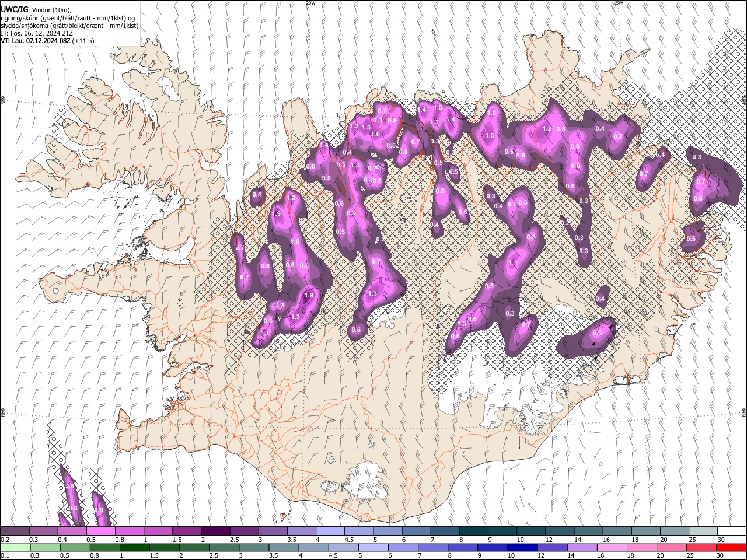Select the "0.8" label in the lower legend row
Image resolution: width=747 pixels, height=560 pixels.
94,556
